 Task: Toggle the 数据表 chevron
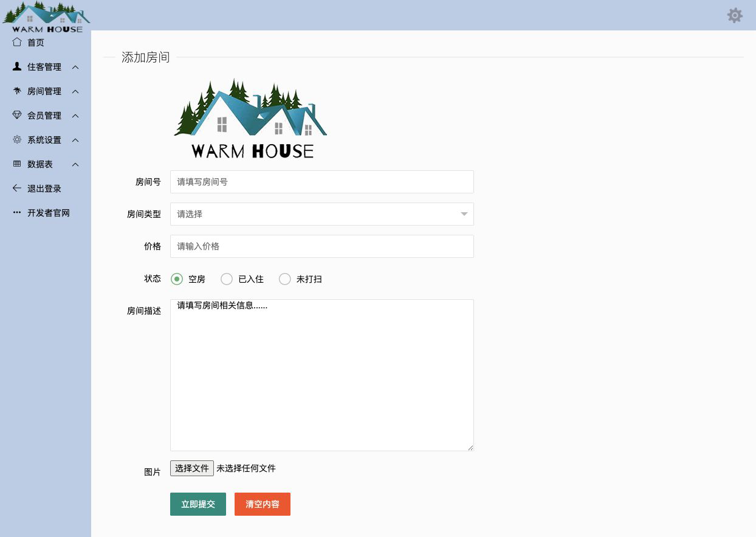click(x=75, y=164)
